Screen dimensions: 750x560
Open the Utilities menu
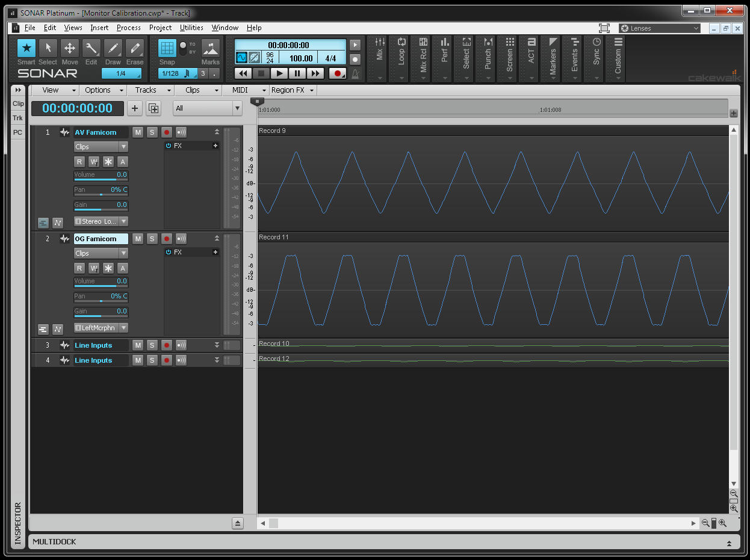click(x=191, y=28)
